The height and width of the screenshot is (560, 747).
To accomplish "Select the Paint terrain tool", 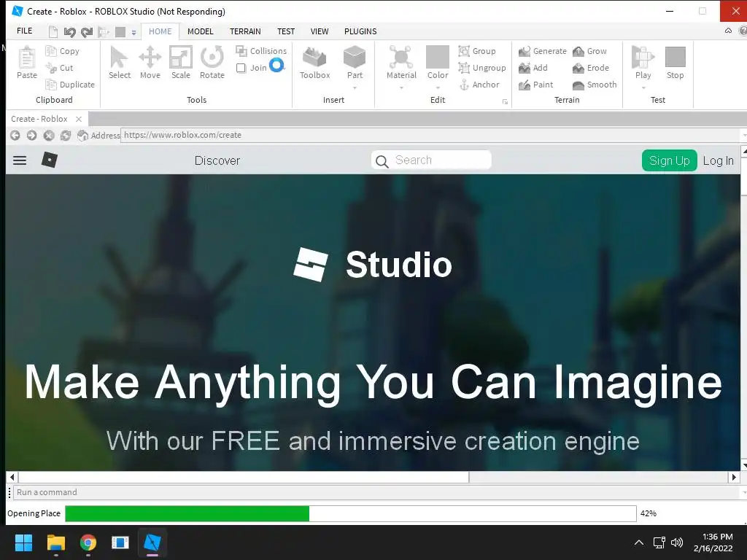I will [536, 85].
